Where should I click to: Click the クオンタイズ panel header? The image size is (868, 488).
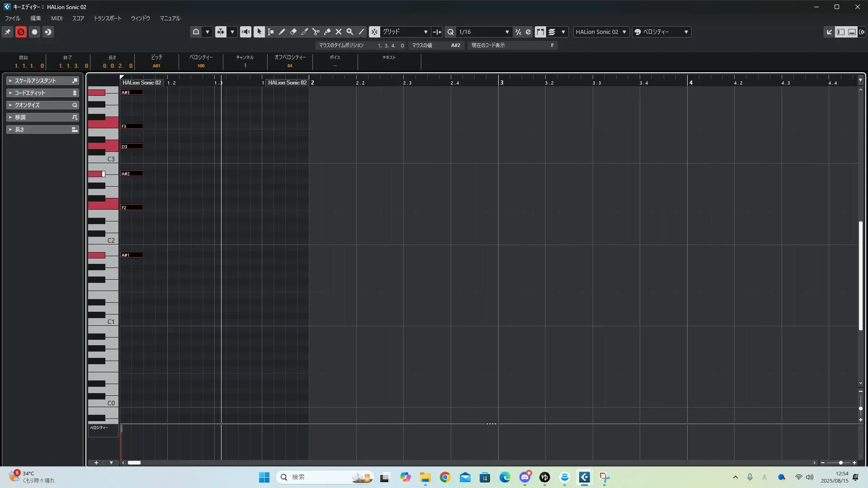point(27,105)
